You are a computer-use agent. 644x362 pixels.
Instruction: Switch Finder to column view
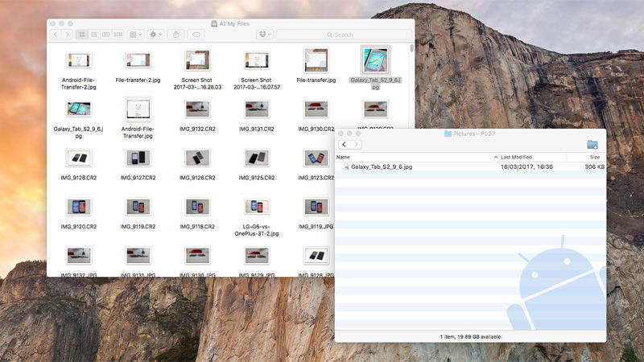(106, 35)
